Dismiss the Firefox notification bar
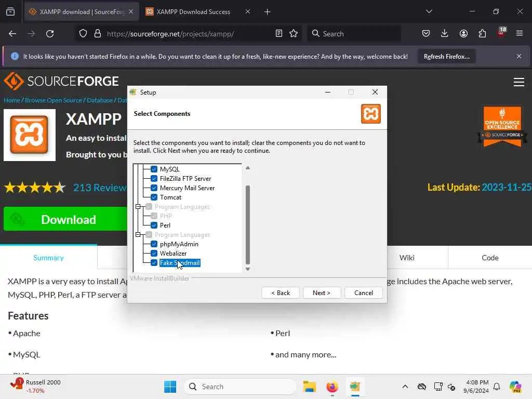This screenshot has height=399, width=532. click(519, 56)
